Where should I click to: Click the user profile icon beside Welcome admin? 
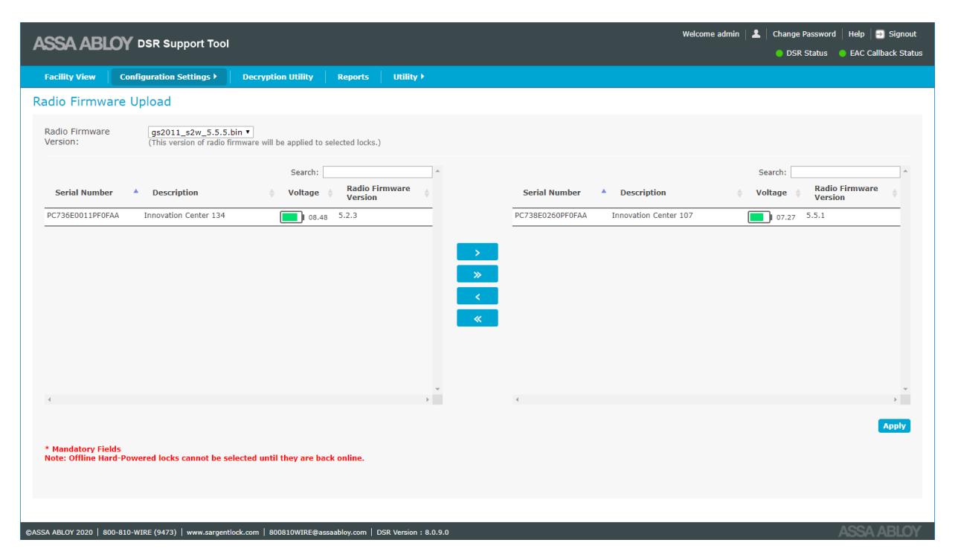click(x=755, y=34)
